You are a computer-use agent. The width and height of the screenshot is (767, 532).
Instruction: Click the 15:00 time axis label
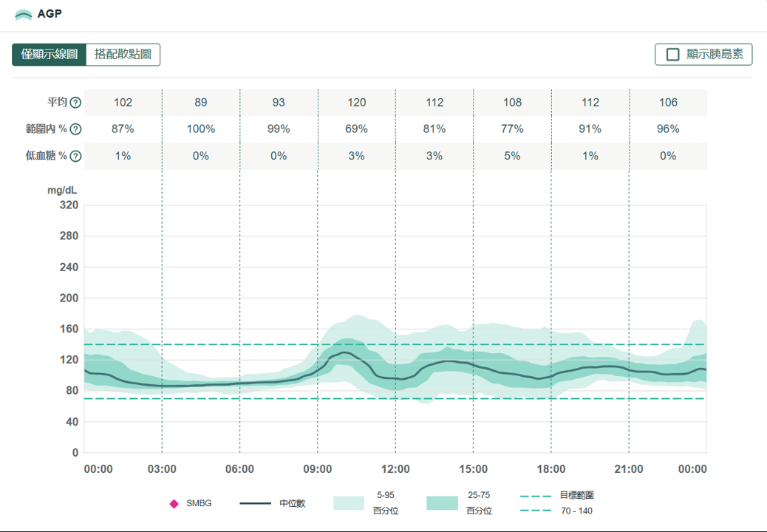coord(473,469)
